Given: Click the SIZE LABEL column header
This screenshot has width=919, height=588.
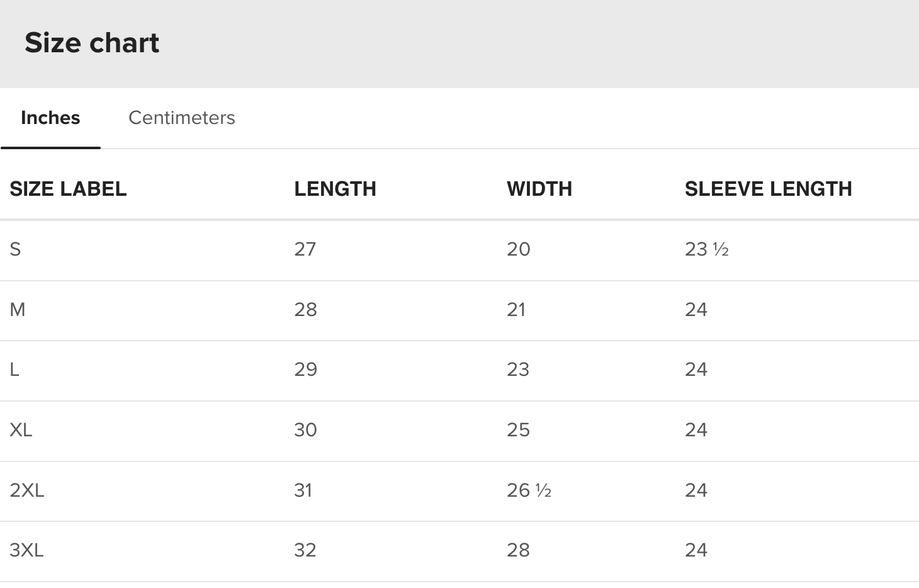Looking at the screenshot, I should click(68, 189).
